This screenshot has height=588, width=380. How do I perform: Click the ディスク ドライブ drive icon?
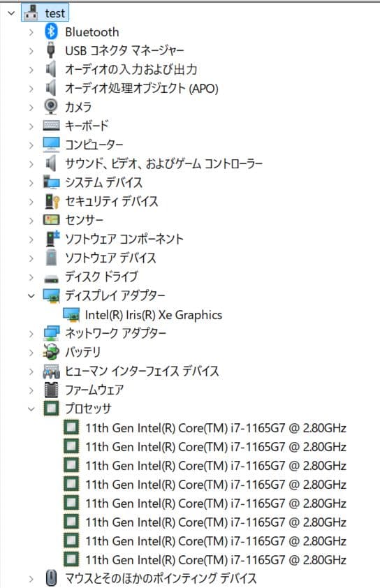pos(51,279)
